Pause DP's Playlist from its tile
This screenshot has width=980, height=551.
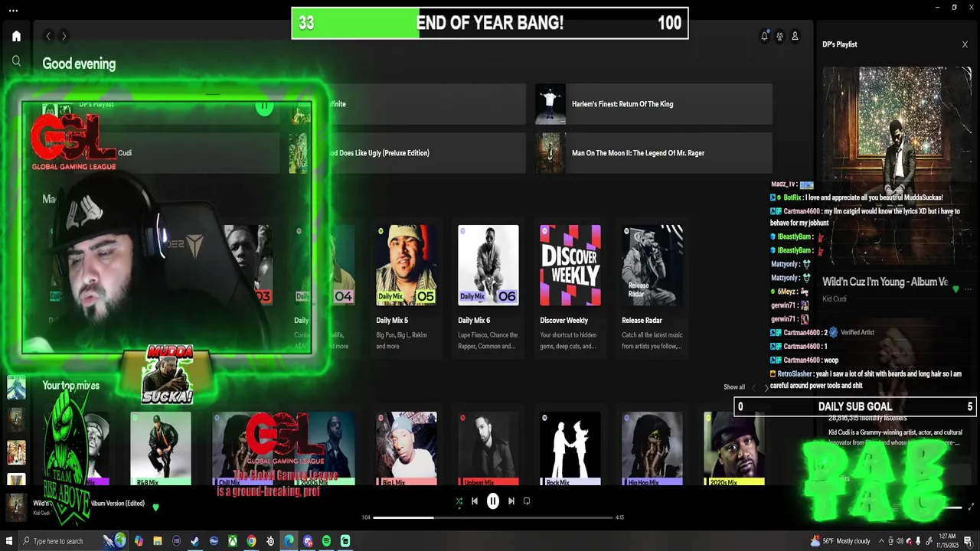tap(264, 106)
